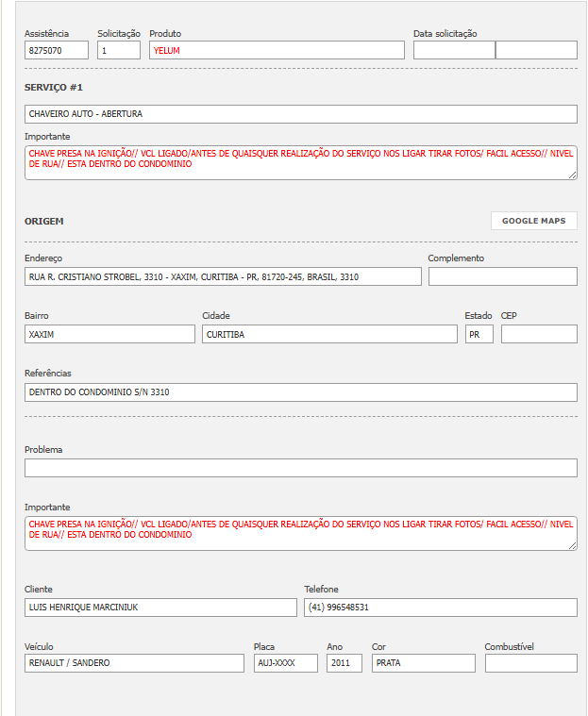Focus the empty CEP field
This screenshot has width=588, height=716.
pos(539,334)
